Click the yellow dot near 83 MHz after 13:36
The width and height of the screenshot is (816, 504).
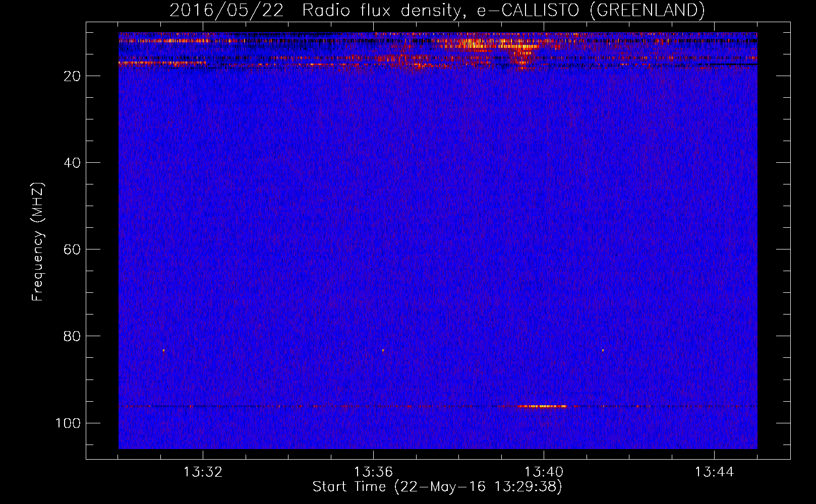pos(383,350)
